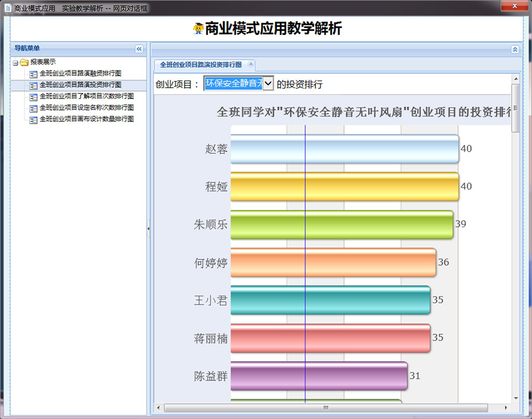Open 全班创业项目了解项目次数排行图 report
Viewport: 532px width, 419px height.
tap(86, 96)
